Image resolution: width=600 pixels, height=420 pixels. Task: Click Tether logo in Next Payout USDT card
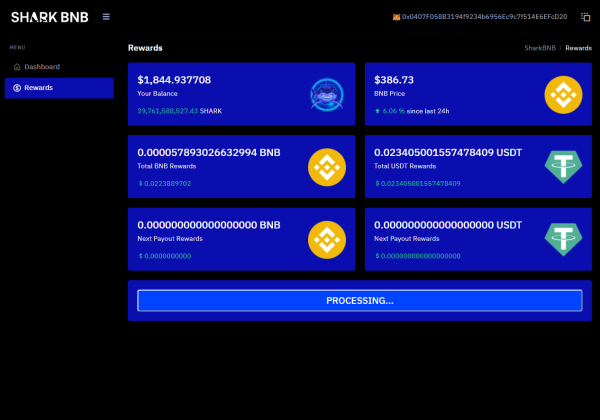coord(563,239)
